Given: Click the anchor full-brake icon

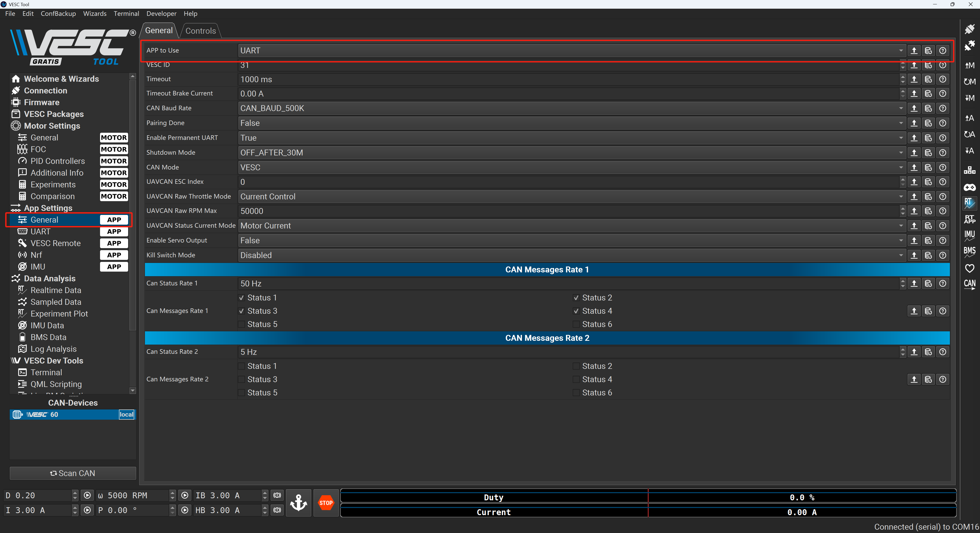Looking at the screenshot, I should 298,503.
